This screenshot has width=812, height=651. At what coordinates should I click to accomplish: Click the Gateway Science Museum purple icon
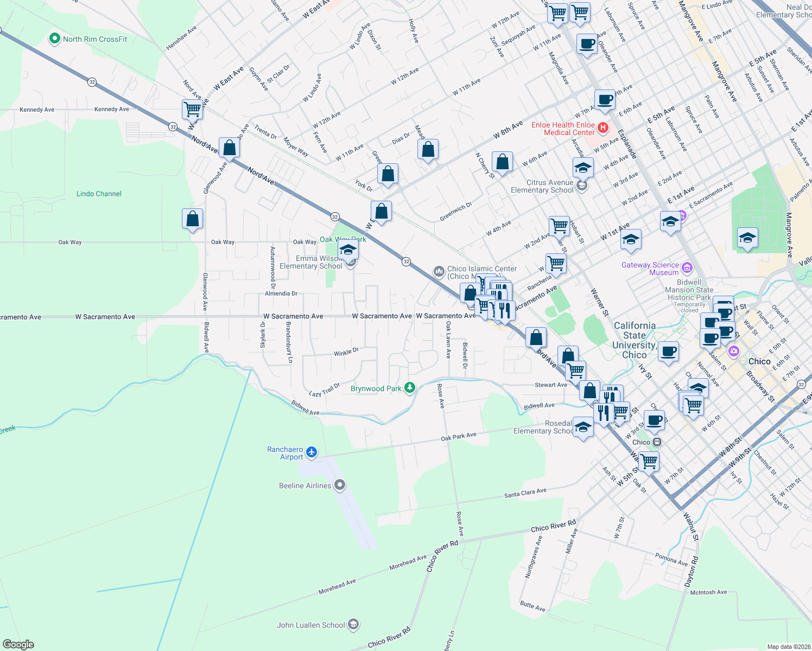687,267
